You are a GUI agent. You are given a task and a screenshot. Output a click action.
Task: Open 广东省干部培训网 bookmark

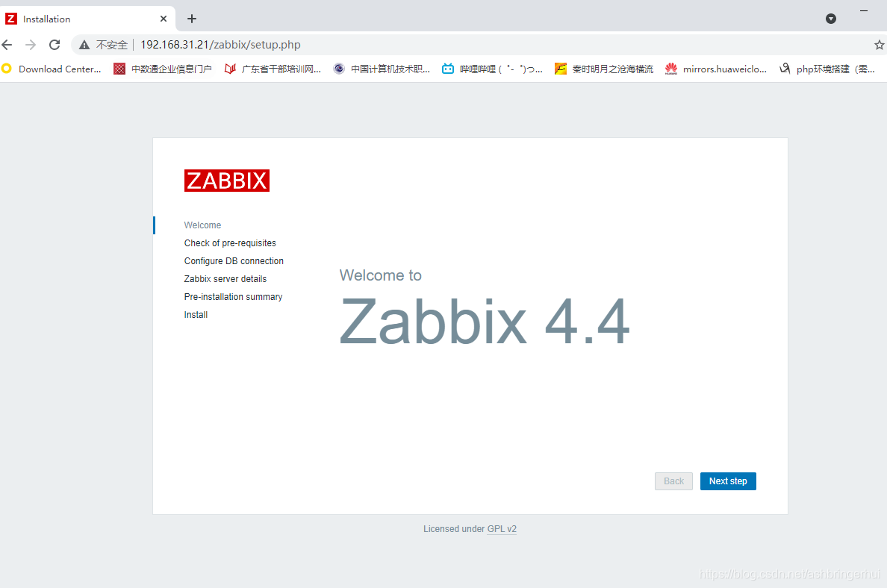(x=273, y=69)
